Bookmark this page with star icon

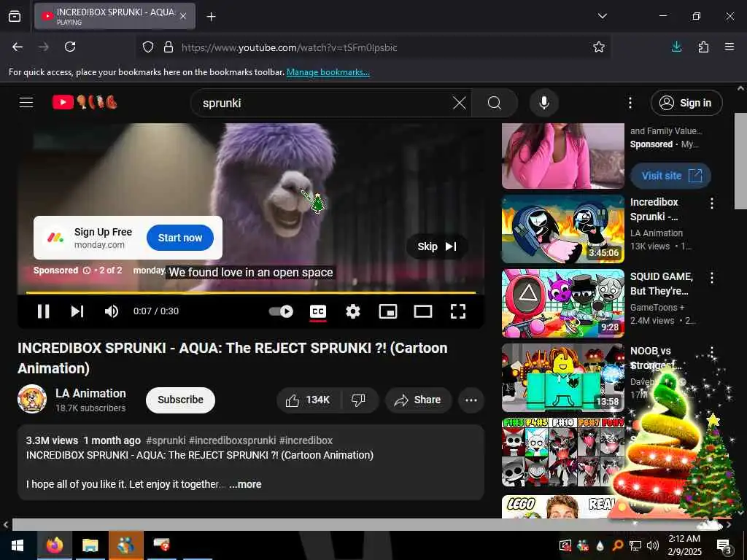(x=599, y=47)
